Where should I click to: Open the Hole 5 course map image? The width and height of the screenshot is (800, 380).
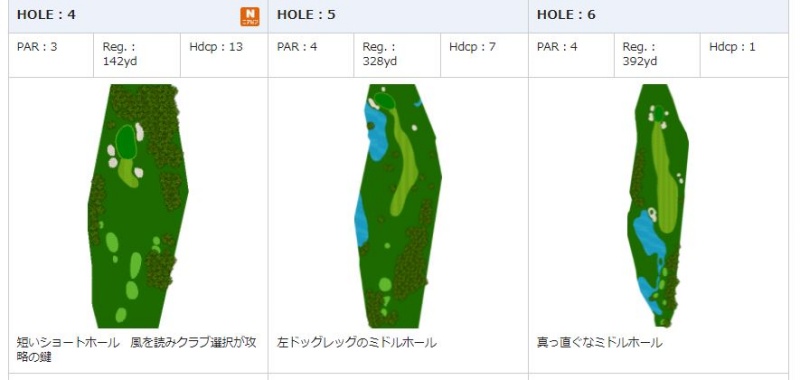(x=398, y=206)
